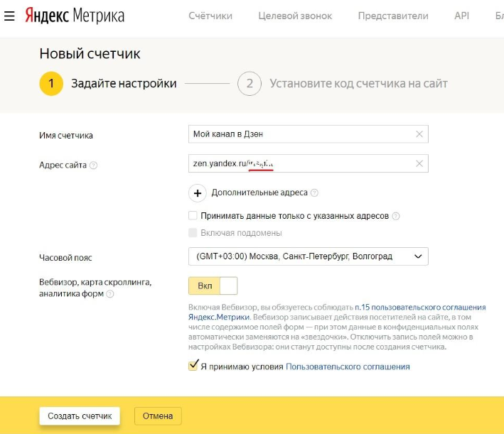Image resolution: width=504 pixels, height=434 pixels.
Task: Open help icon beside Принимать данные checkbox
Action: 396,216
